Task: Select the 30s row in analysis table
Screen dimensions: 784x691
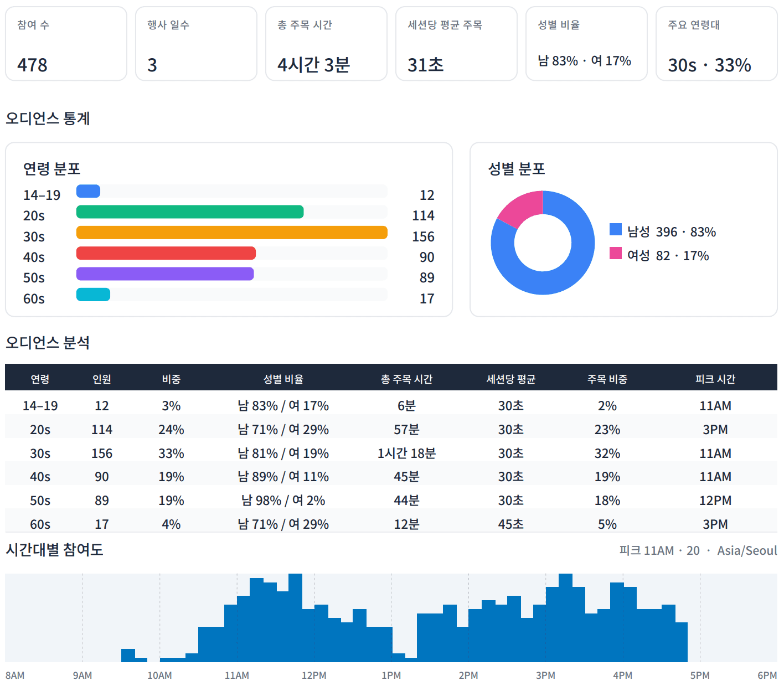Action: (391, 453)
